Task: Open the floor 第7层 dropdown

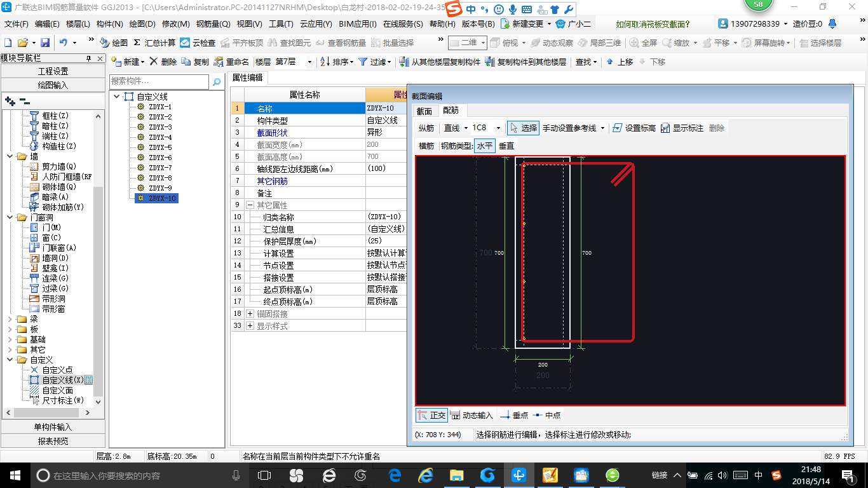Action: pyautogui.click(x=309, y=62)
